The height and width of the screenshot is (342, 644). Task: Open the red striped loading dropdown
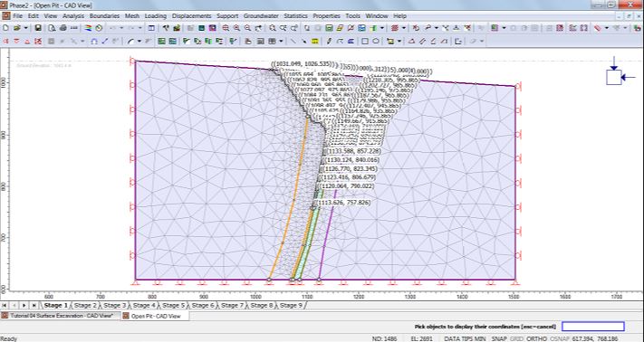404,28
